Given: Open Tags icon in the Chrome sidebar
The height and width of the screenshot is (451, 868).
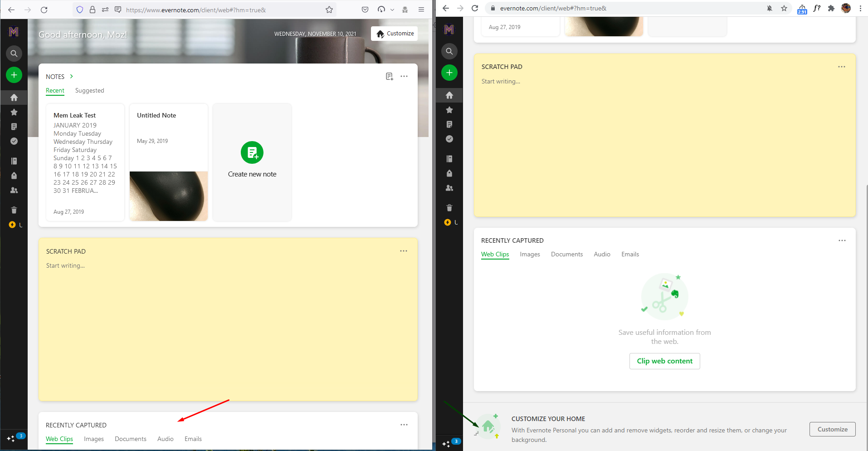Looking at the screenshot, I should pyautogui.click(x=449, y=173).
